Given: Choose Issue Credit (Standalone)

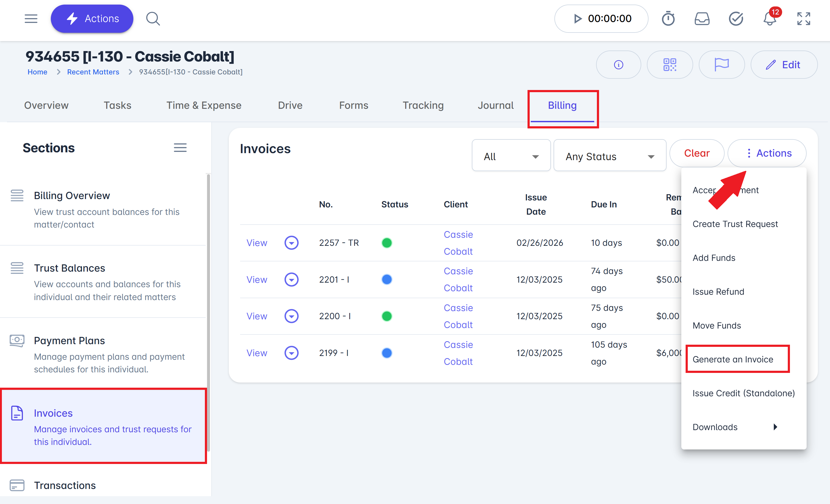Looking at the screenshot, I should (x=743, y=393).
